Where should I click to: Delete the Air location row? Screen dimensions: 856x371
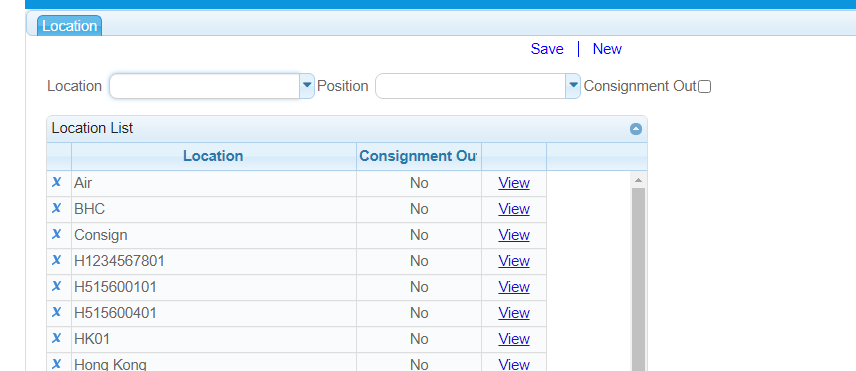click(x=56, y=182)
